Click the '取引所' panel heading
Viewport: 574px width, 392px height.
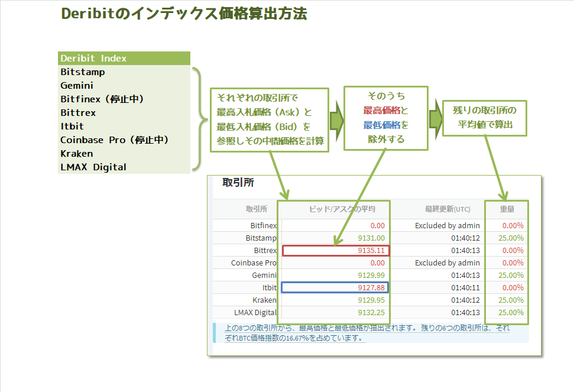238,182
